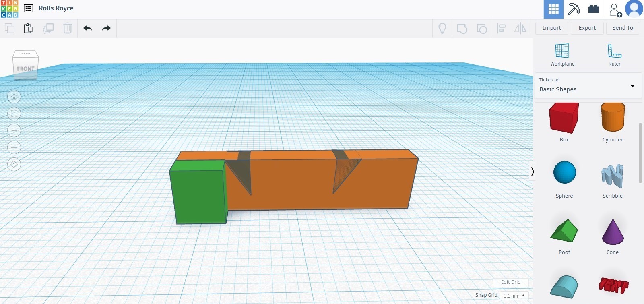Screen dimensions: 644x304
Task: Click the Edit Grid button
Action: click(510, 282)
